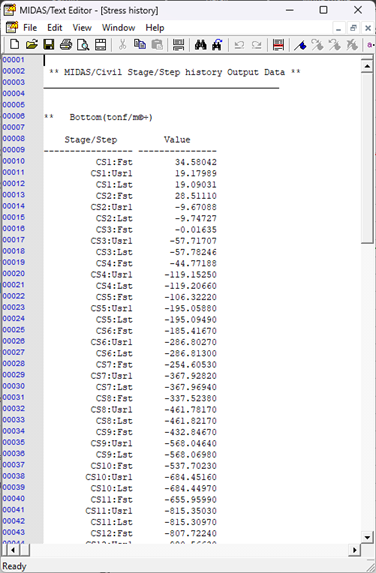This screenshot has width=376, height=573.
Task: Click the MIDAS document icon in menu bar
Action: tap(11, 27)
